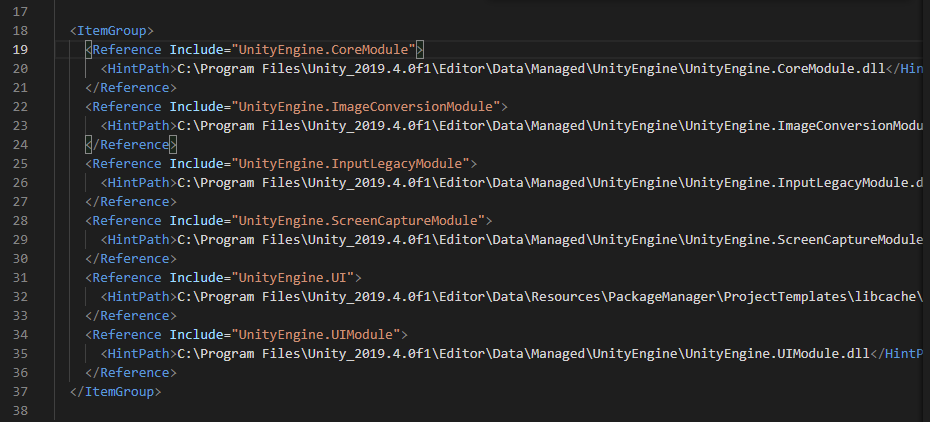Click "UnityEngine.CoreModule" Include value
The height and width of the screenshot is (422, 930).
[323, 49]
